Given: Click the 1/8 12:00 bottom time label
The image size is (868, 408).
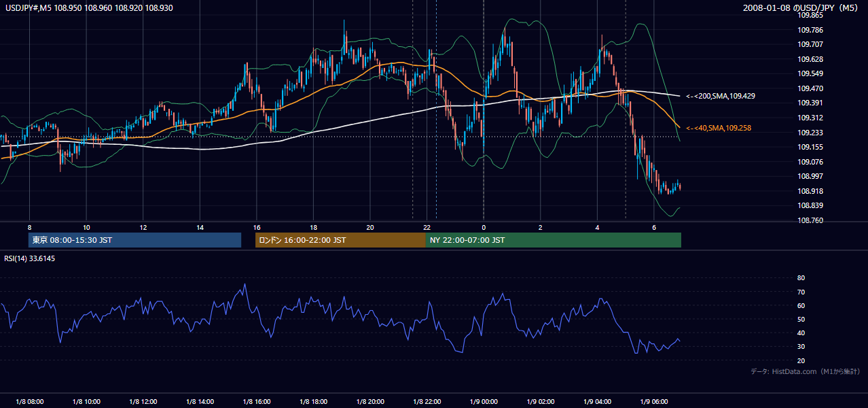Looking at the screenshot, I should (143, 401).
